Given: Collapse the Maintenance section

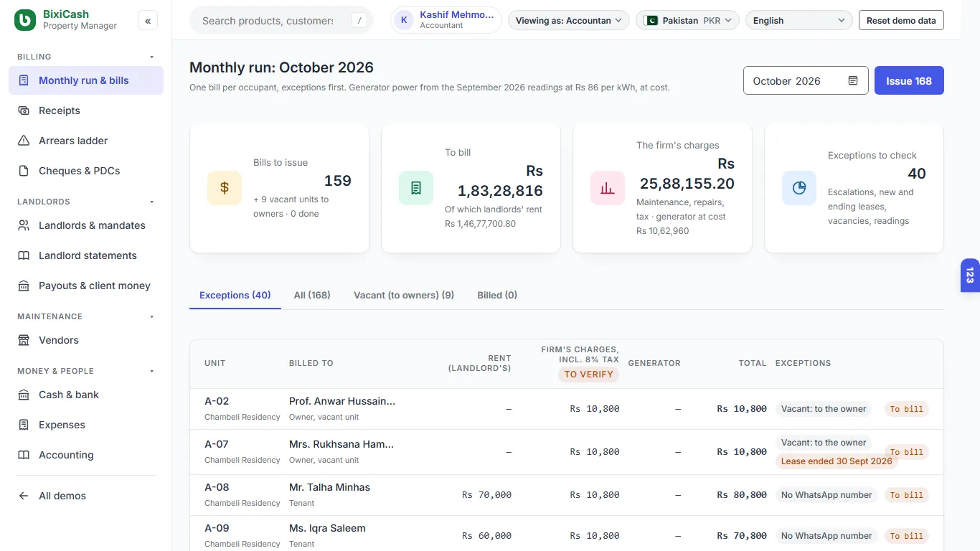Looking at the screenshot, I should [x=151, y=316].
